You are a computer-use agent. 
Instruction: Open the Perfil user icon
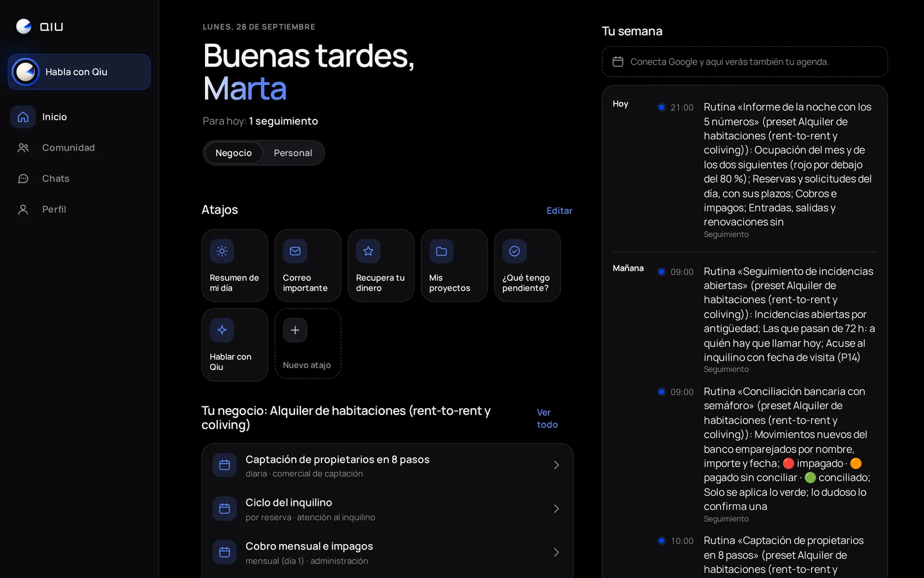23,209
